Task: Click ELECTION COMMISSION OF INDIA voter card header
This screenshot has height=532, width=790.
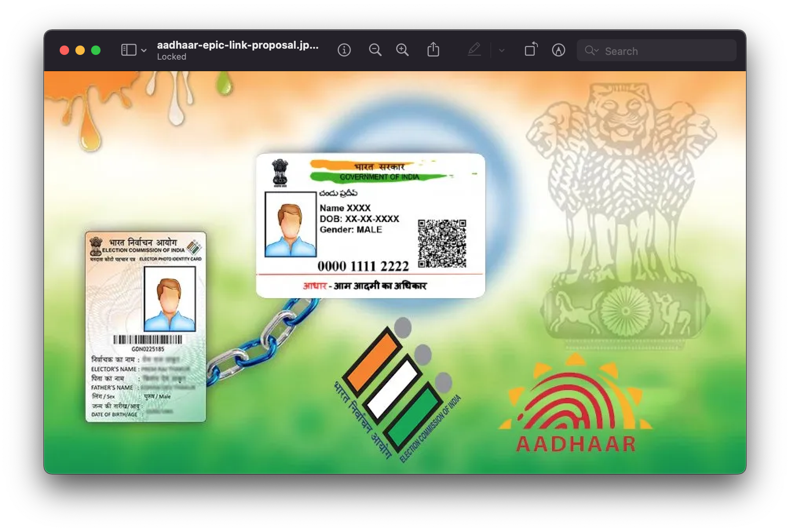Action: click(143, 250)
